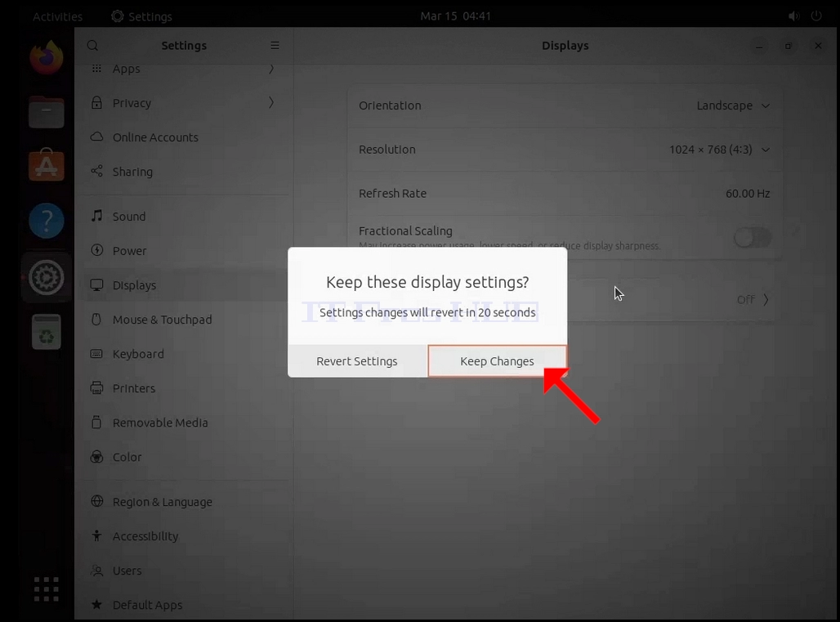Open the volume indicator in top bar
The width and height of the screenshot is (840, 622).
[x=794, y=16]
